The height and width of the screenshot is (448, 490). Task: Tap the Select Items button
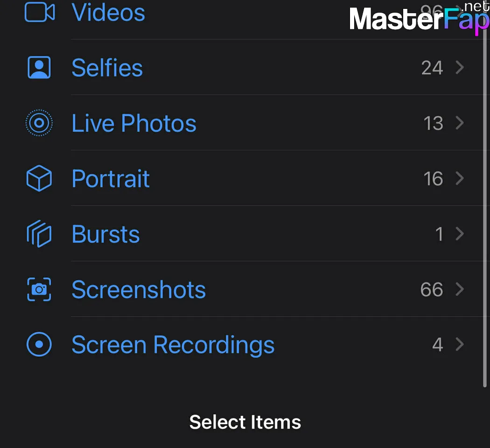tap(245, 422)
